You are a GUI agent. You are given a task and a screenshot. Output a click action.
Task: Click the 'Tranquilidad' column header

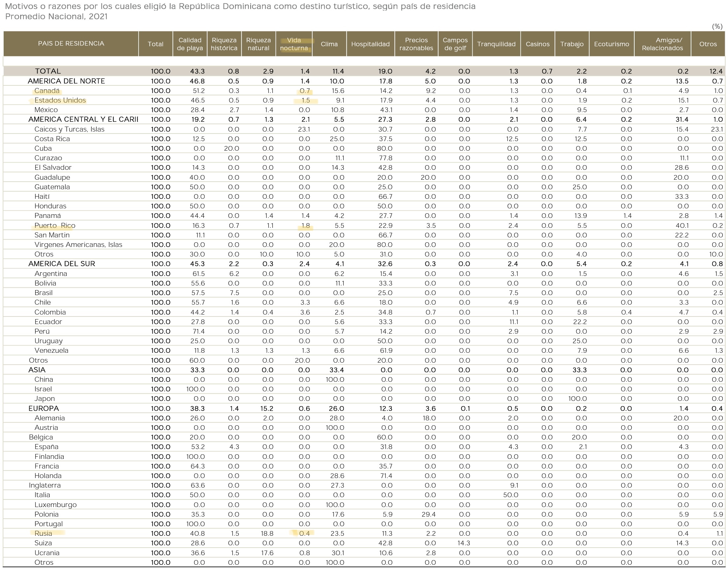[496, 44]
